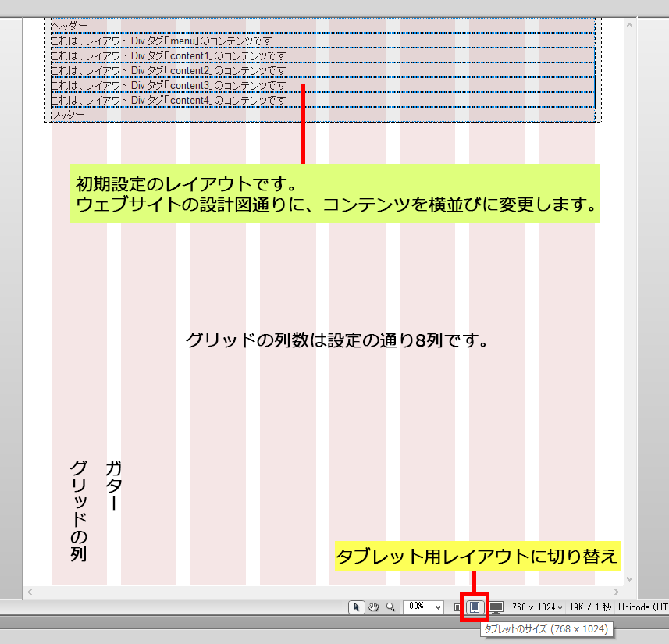669x644 pixels.
Task: Select the 'content1' layout div row
Action: pyautogui.click(x=234, y=55)
